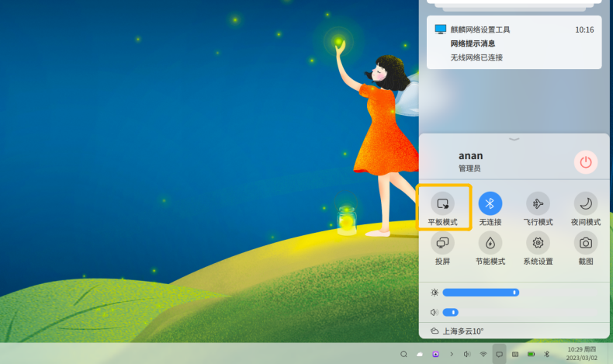Click the Bluetooth tray icon in taskbar
This screenshot has height=364, width=613.
546,354
